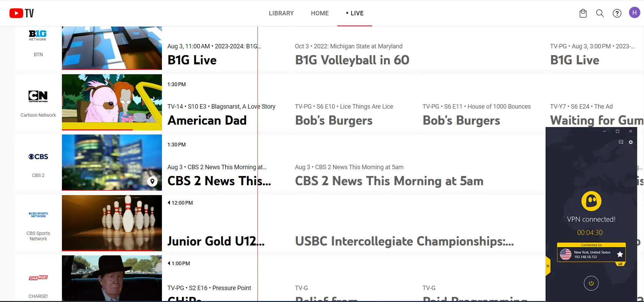This screenshot has height=302, width=644.
Task: Toggle favorite star for New York server
Action: [620, 254]
